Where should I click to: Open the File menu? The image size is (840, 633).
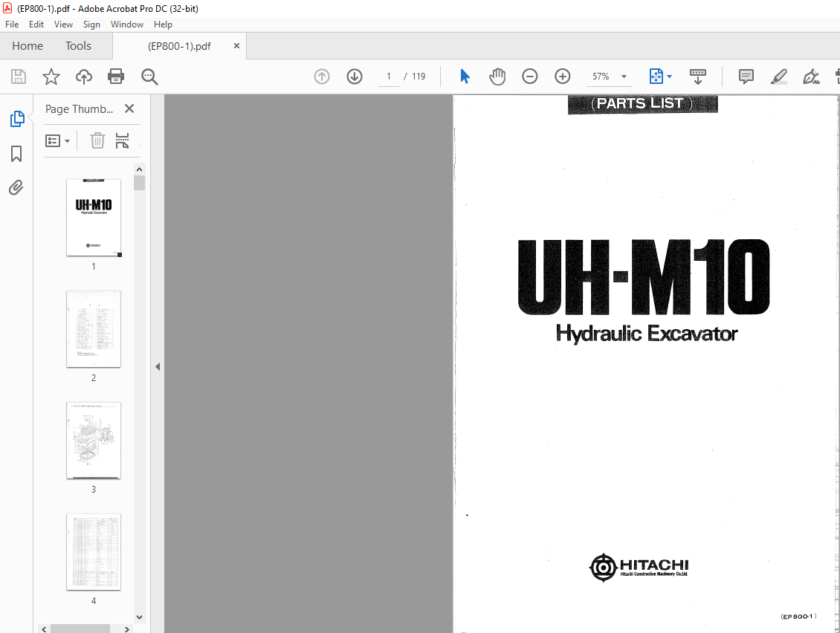pos(12,25)
